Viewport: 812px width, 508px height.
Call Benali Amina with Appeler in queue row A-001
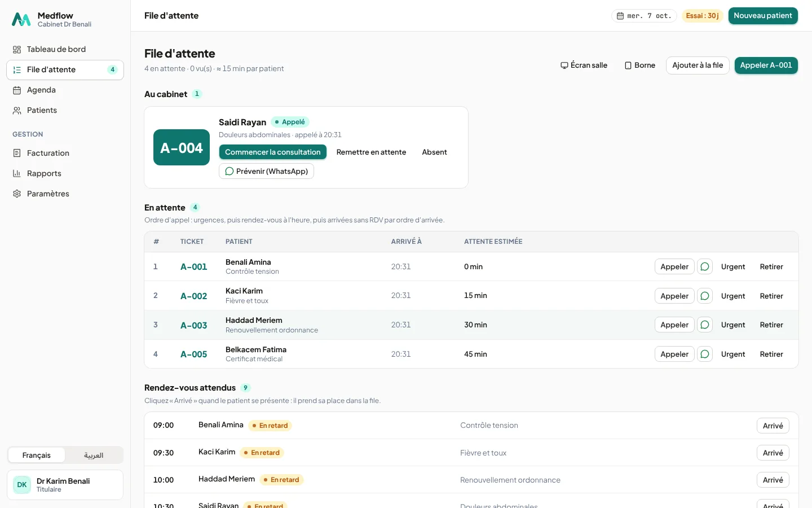[674, 266]
